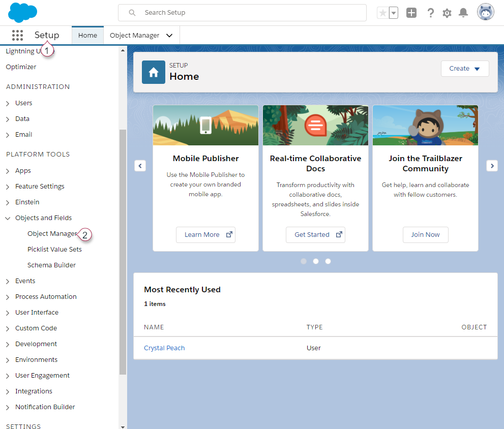This screenshot has height=429, width=504.
Task: Click the sidebar scroll up arrow
Action: pos(123,50)
